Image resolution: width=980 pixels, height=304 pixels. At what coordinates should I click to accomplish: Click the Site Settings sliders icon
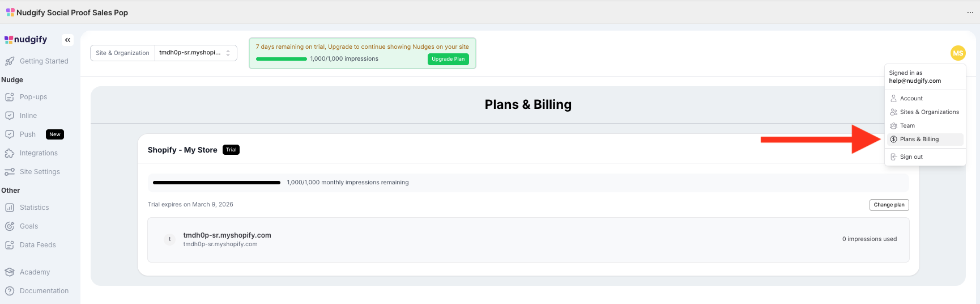coord(10,172)
